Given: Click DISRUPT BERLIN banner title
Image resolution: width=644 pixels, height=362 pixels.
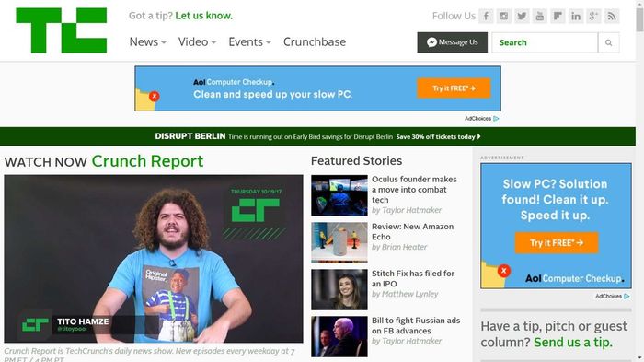Looking at the screenshot, I should click(x=190, y=136).
